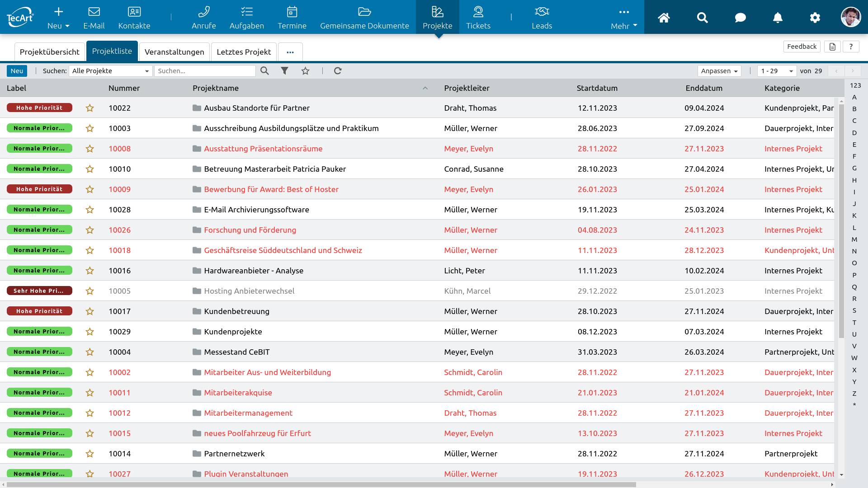Open the Alle Projekte dropdown

[x=110, y=71]
